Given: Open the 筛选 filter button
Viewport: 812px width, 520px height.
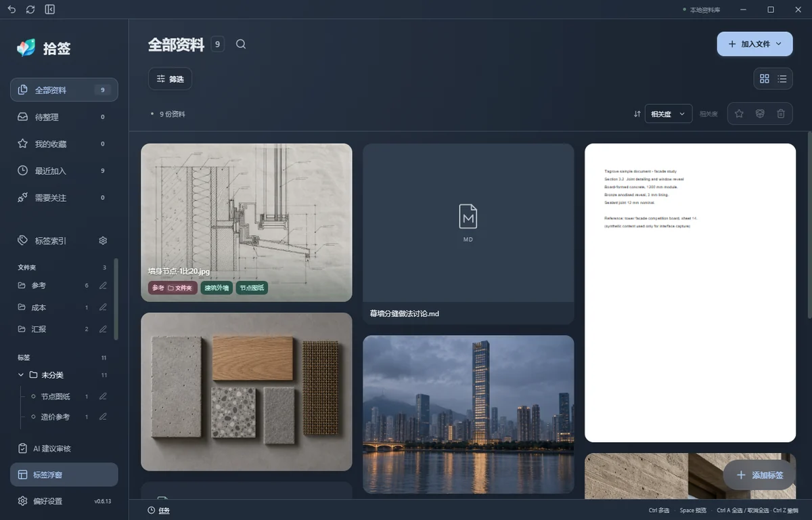Looking at the screenshot, I should tap(170, 79).
